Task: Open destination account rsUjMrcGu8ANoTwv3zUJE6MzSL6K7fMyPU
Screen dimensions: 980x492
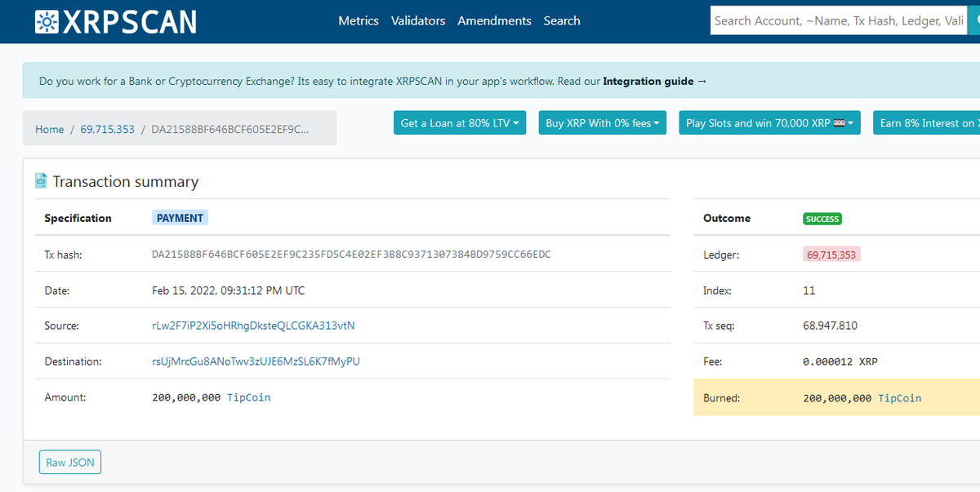Action: pos(256,361)
